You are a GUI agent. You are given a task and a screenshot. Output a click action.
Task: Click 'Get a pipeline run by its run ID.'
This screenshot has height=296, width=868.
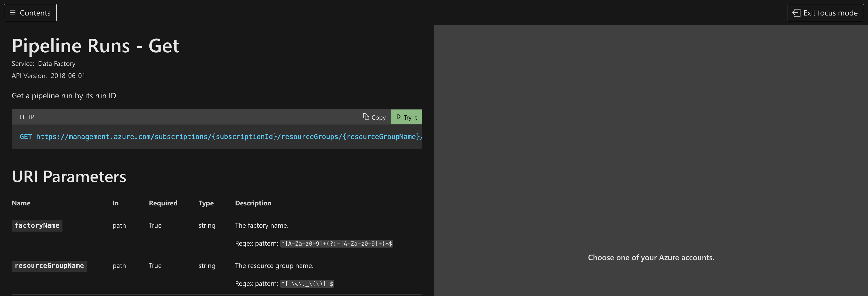pos(65,96)
